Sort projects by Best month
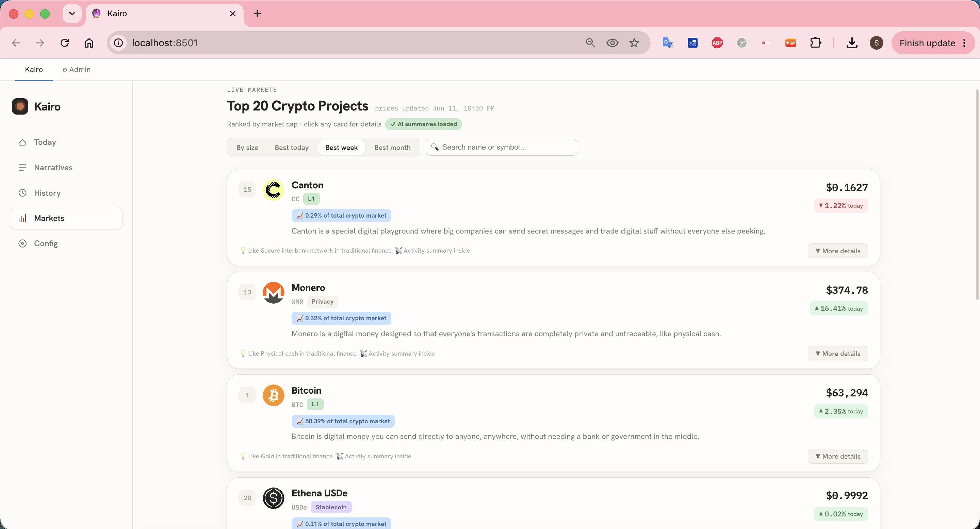 click(x=392, y=148)
